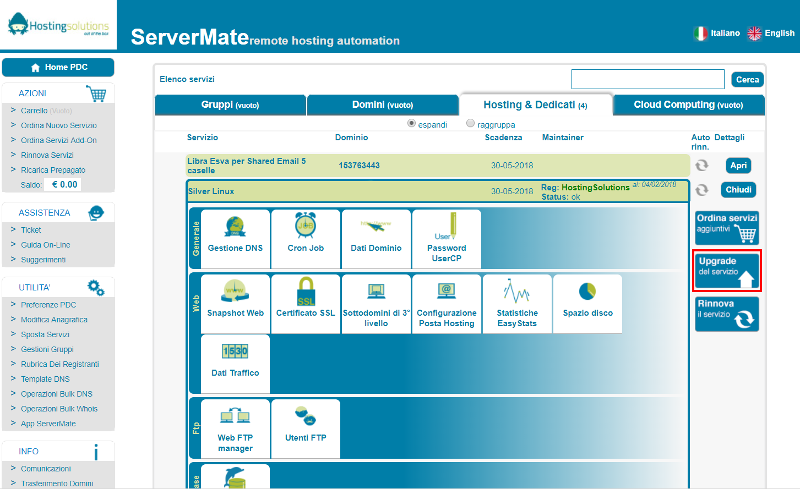Screen dimensions: 800x489
Task: Open Configurazione Posta Hosting tool
Action: 446,304
